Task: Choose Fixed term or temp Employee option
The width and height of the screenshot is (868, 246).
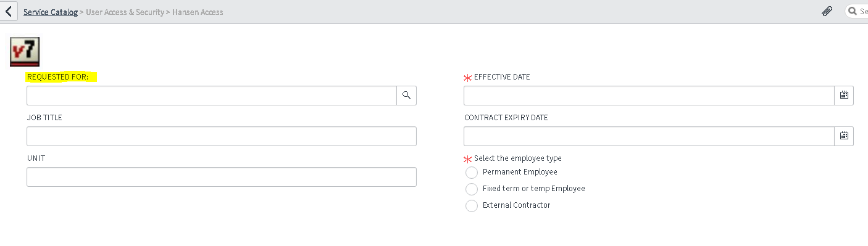Action: (x=472, y=189)
